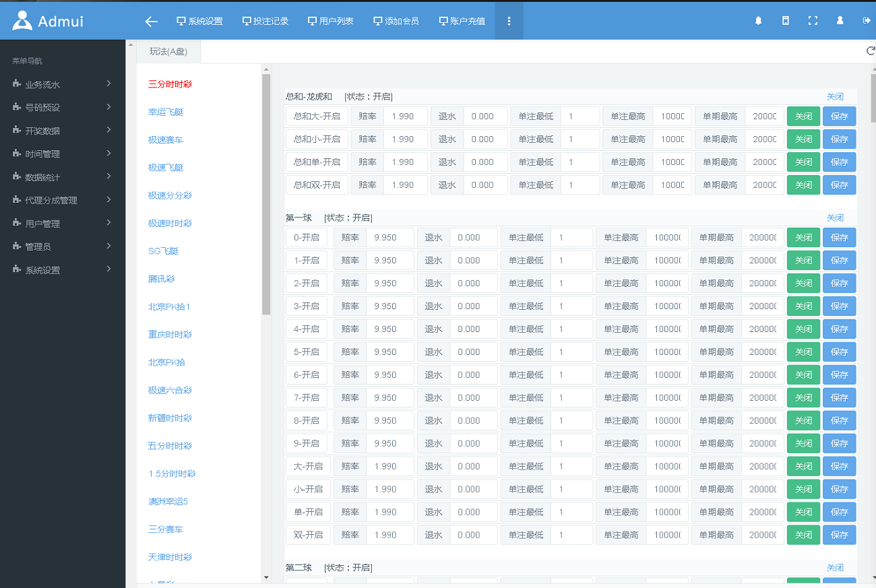876x588 pixels.
Task: Toggle off 总和大 with green 关闭 button
Action: (x=803, y=117)
